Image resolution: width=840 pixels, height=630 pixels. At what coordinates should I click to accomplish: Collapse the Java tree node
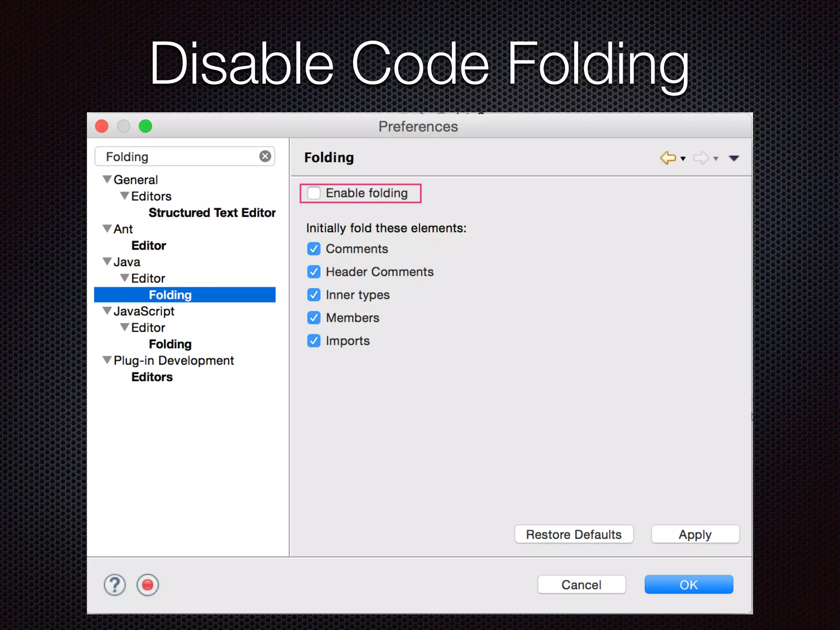tap(107, 262)
